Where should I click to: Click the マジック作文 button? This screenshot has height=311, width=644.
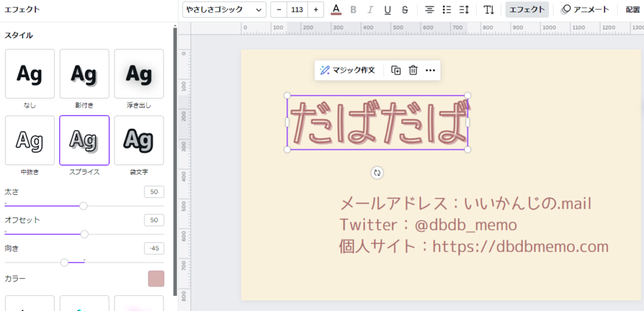click(x=347, y=70)
